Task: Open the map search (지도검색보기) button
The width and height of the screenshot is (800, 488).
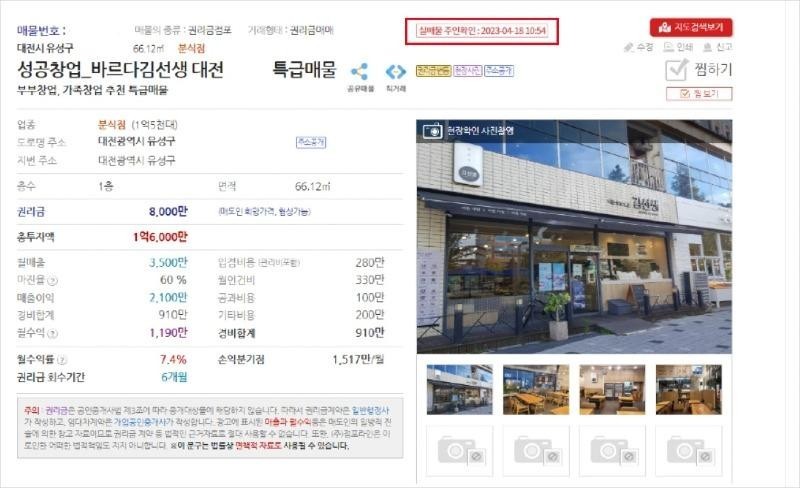Action: (x=691, y=28)
